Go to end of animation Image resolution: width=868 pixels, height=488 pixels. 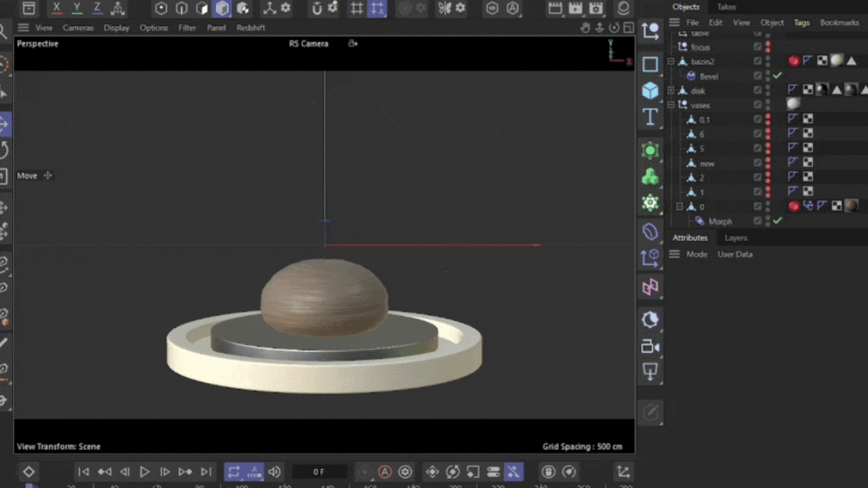coord(206,472)
